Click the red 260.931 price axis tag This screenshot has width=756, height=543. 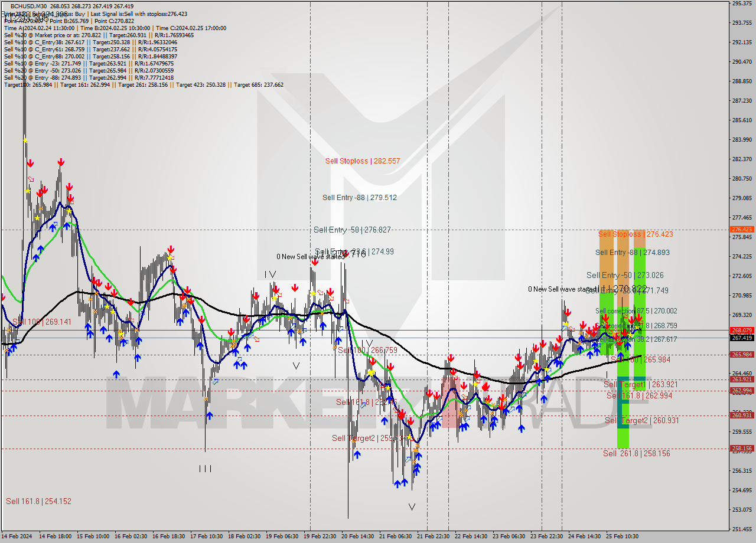tap(742, 416)
